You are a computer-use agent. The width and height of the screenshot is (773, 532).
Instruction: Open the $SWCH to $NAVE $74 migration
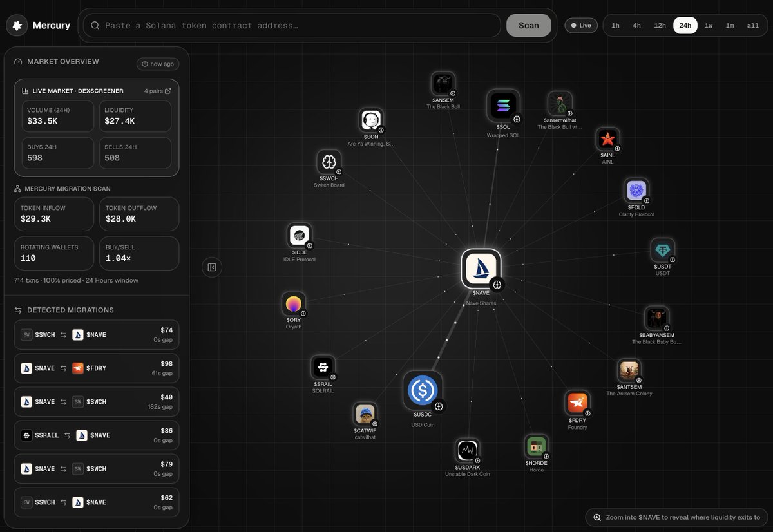(97, 335)
